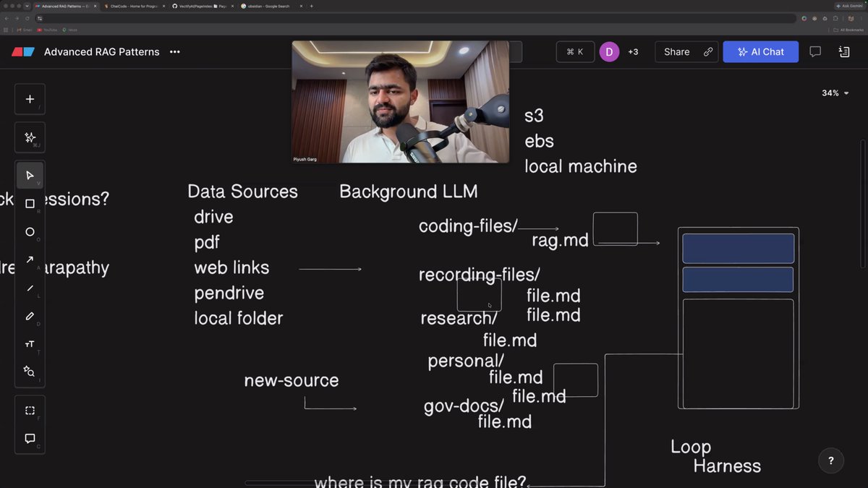Select the text tool
Image resolution: width=868 pixels, height=488 pixels.
coord(30,344)
